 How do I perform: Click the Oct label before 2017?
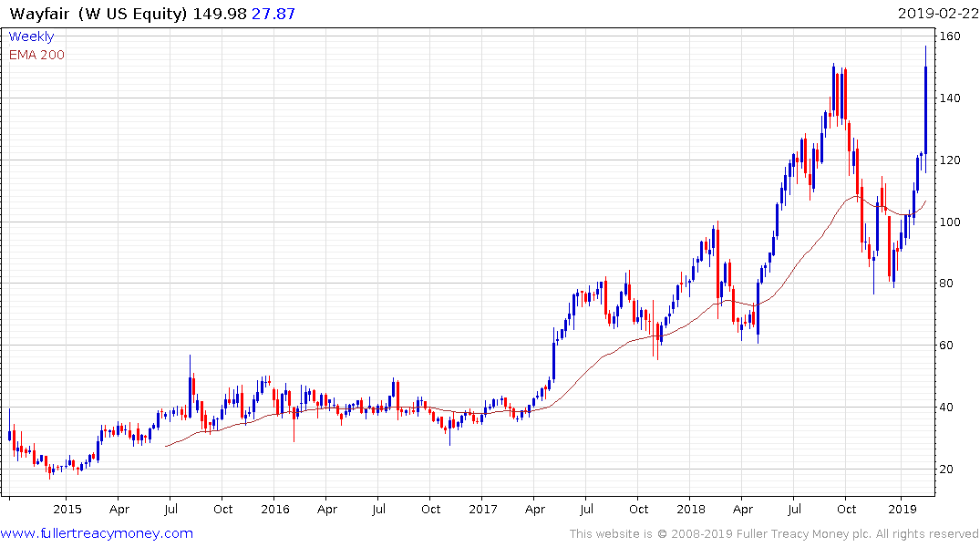click(430, 509)
